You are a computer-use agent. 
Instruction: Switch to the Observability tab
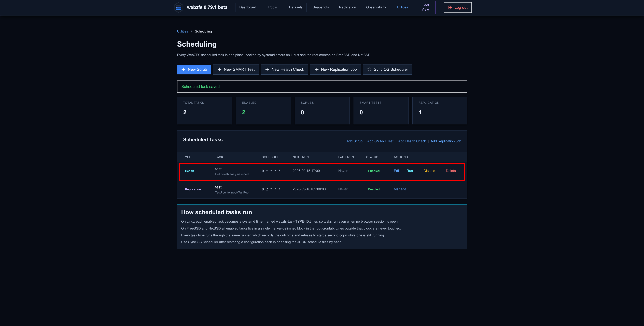pyautogui.click(x=376, y=7)
